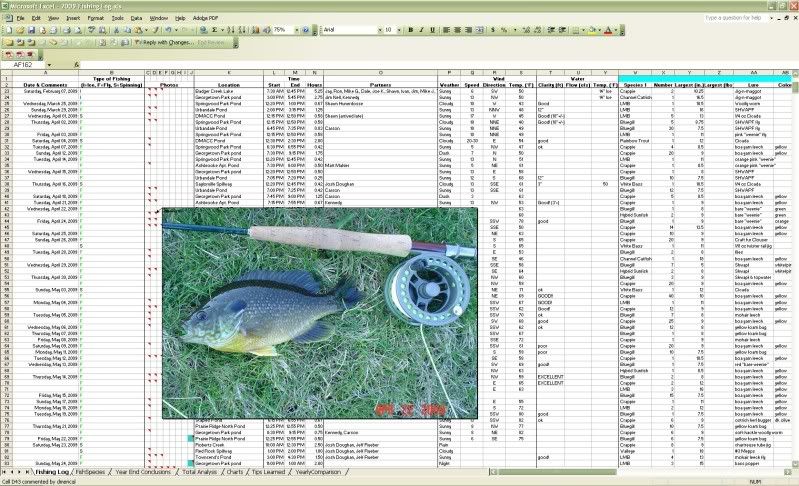Switch to the Year End Conclusions sheet tab
The height and width of the screenshot is (486, 799).
click(x=143, y=472)
